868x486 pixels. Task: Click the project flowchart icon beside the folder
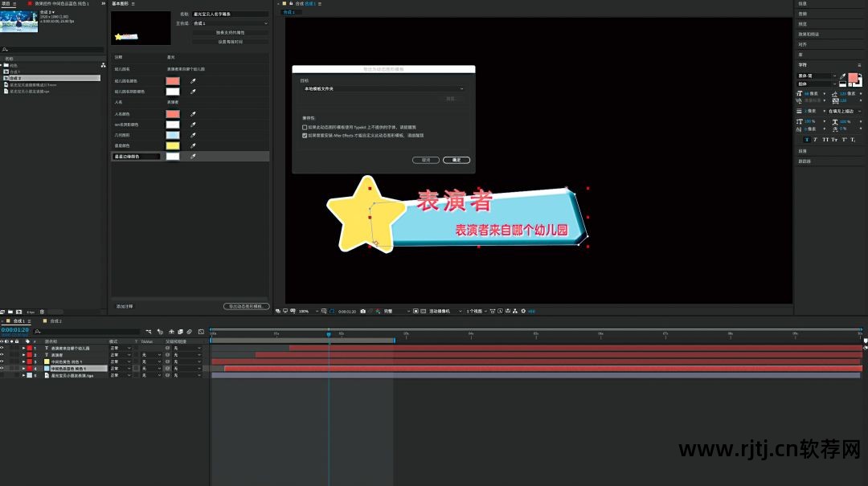point(103,65)
